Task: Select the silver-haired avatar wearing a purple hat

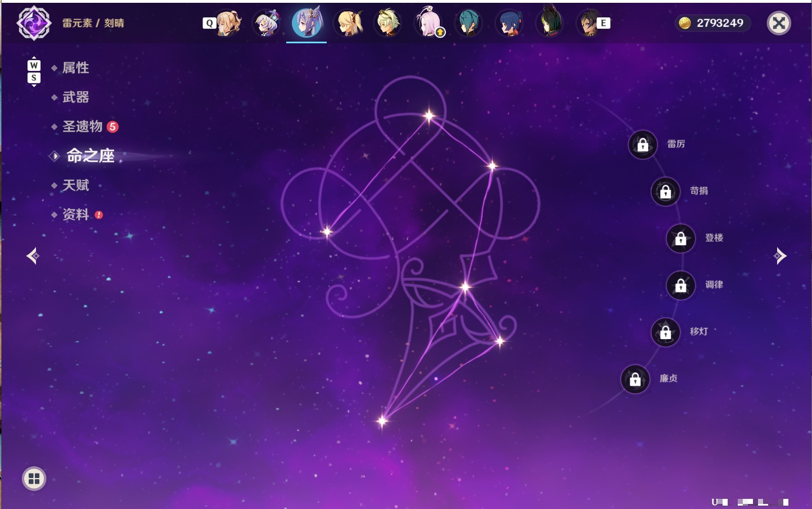Action: coord(267,23)
